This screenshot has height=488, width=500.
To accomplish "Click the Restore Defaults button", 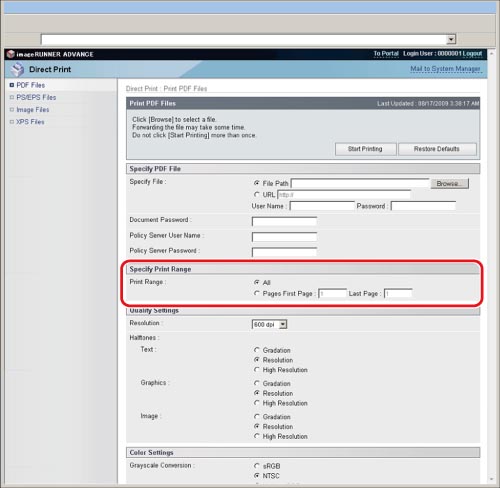I will (x=437, y=149).
